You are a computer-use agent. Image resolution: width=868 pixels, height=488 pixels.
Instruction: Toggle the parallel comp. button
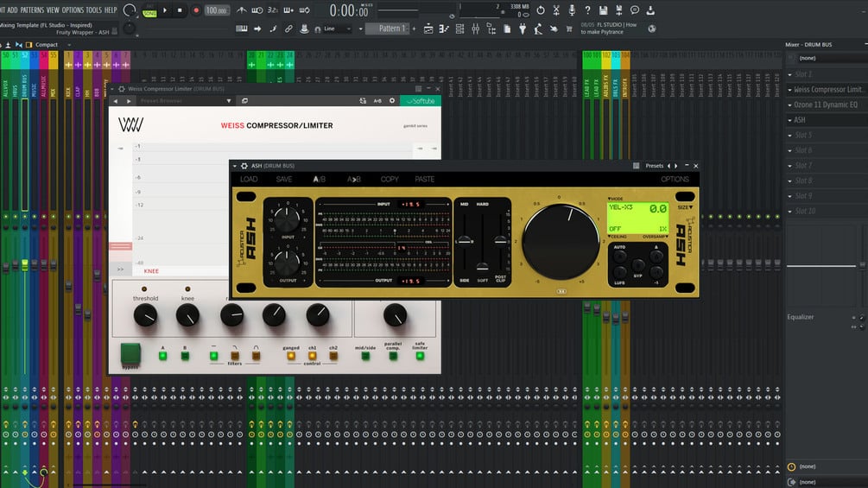pos(393,356)
